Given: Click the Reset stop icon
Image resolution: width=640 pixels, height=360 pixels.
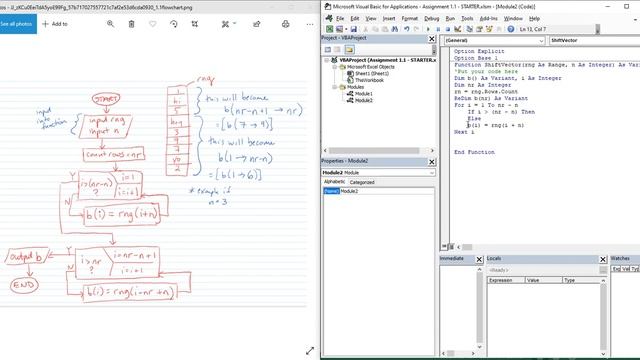Looking at the screenshot, I should tap(447, 29).
